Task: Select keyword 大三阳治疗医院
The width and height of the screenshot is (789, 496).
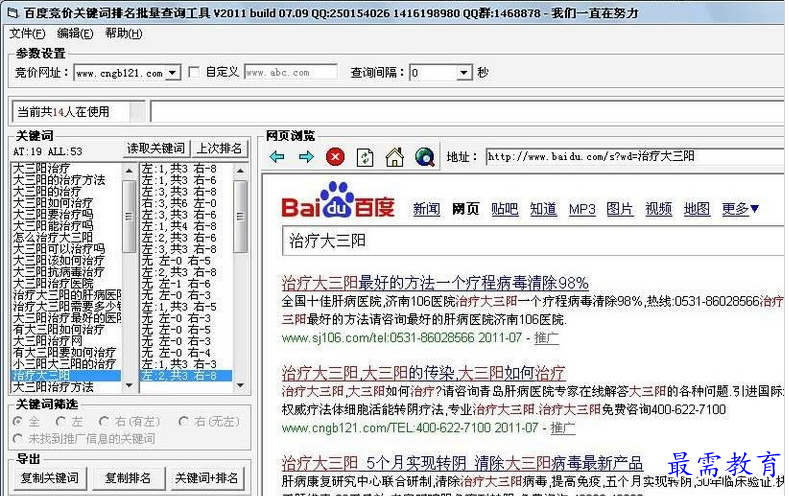Action: coord(52,283)
